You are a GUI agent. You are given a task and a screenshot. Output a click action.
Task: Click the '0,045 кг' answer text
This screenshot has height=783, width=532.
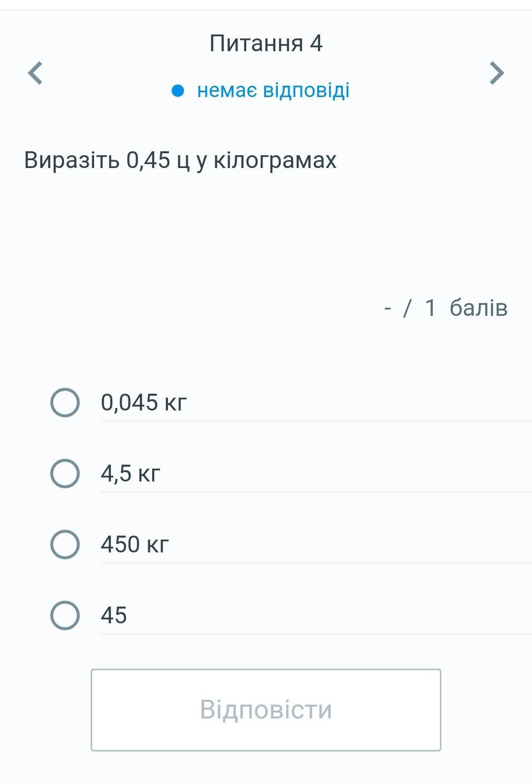143,403
